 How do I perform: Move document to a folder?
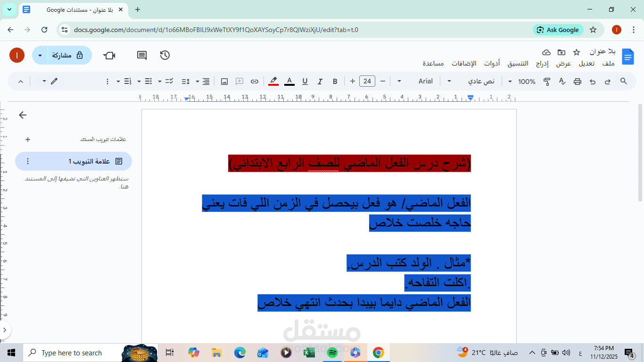pos(561,52)
